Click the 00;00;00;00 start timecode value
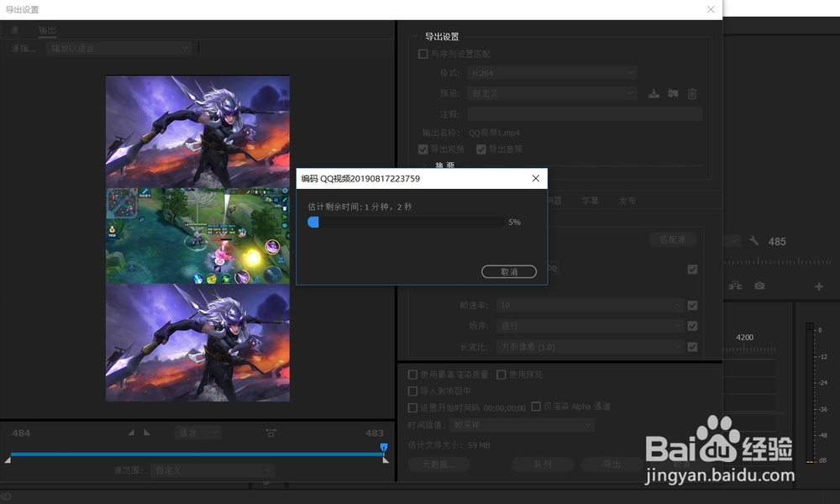 click(x=505, y=408)
